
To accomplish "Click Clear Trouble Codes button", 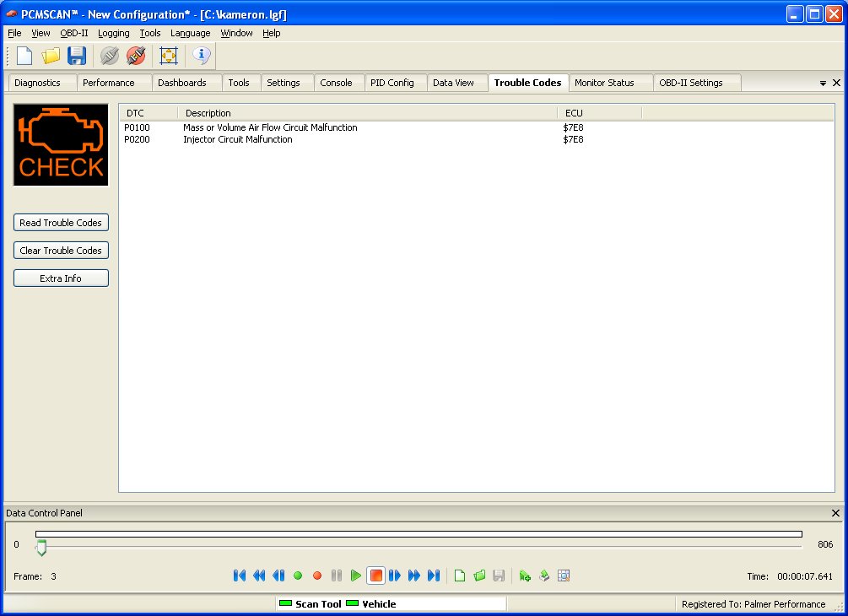I will coord(61,251).
